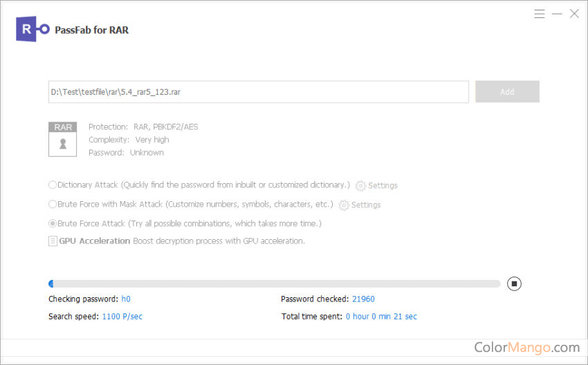Enable the GPU Acceleration checkbox
The image size is (588, 365).
[x=53, y=241]
